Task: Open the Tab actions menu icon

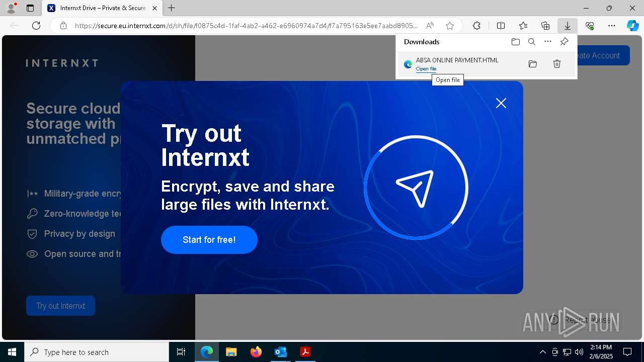Action: coord(30,8)
